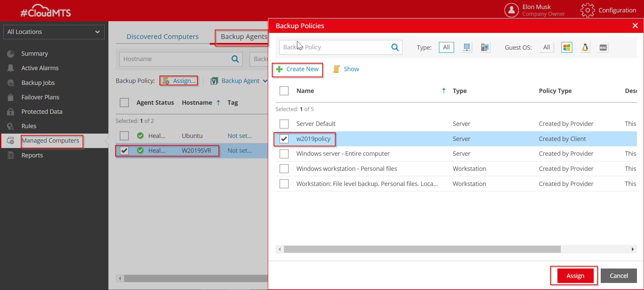The height and width of the screenshot is (290, 644).
Task: Filter by server type icon
Action: [466, 48]
